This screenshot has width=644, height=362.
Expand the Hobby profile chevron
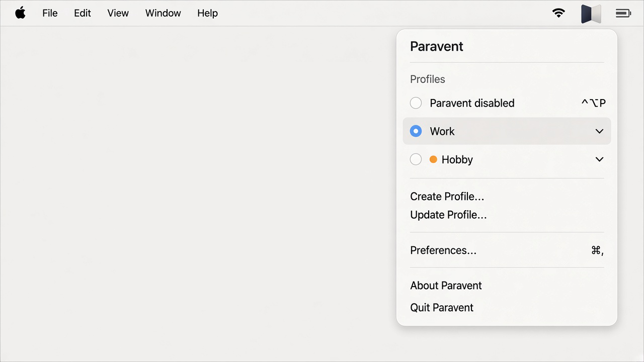(599, 159)
